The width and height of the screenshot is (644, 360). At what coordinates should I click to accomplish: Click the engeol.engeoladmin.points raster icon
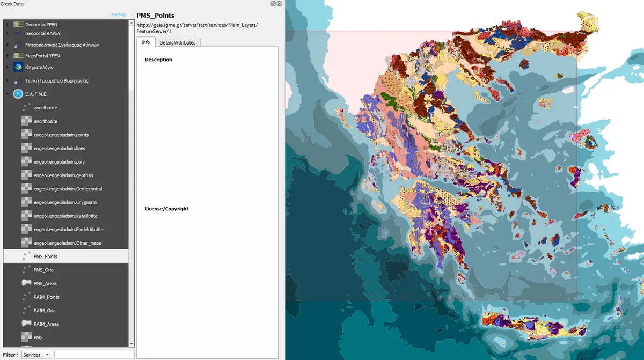click(x=26, y=135)
